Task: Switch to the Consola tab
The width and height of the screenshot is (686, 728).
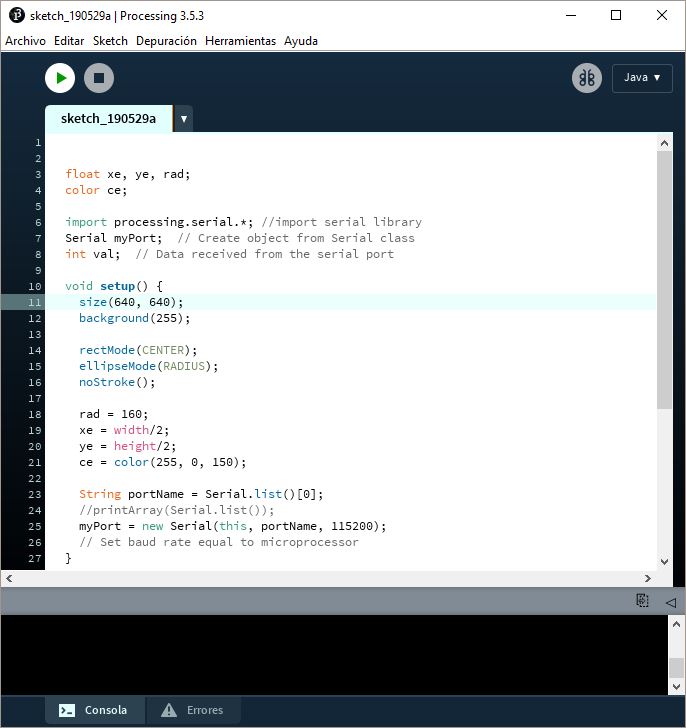Action: tap(96, 710)
